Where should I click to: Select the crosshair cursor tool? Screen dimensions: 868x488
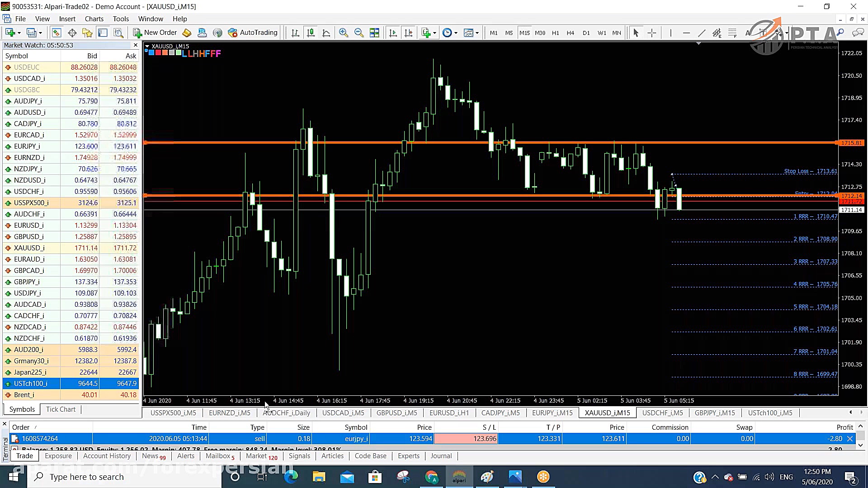[x=652, y=32]
